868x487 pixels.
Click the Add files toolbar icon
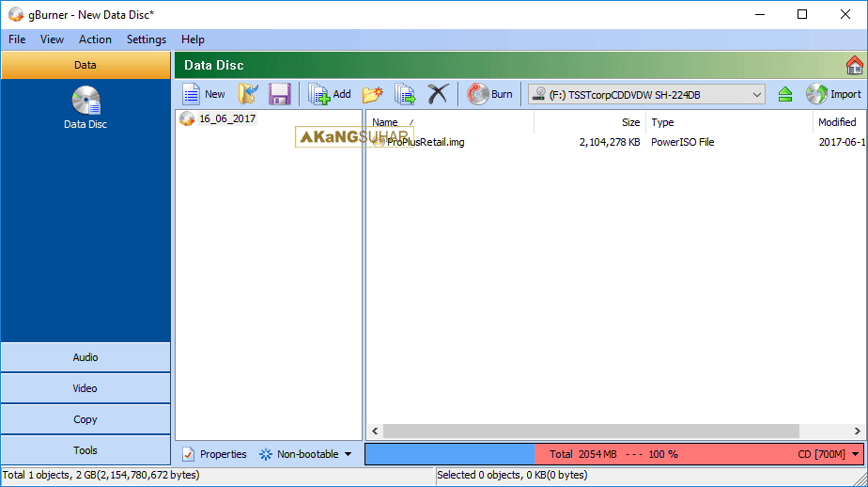(318, 94)
